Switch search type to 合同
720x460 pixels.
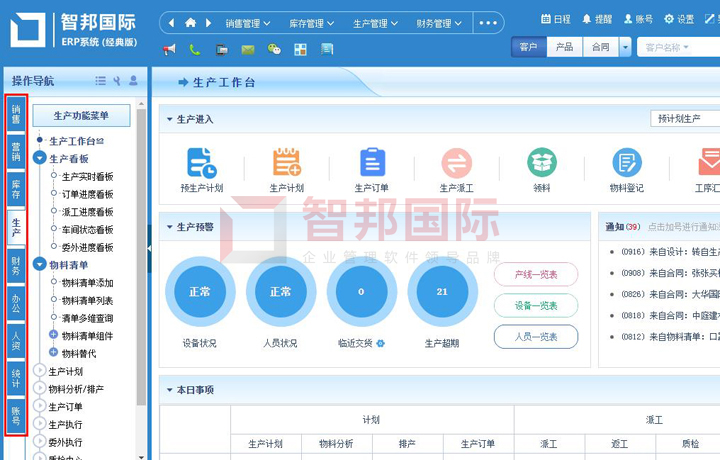(x=599, y=47)
